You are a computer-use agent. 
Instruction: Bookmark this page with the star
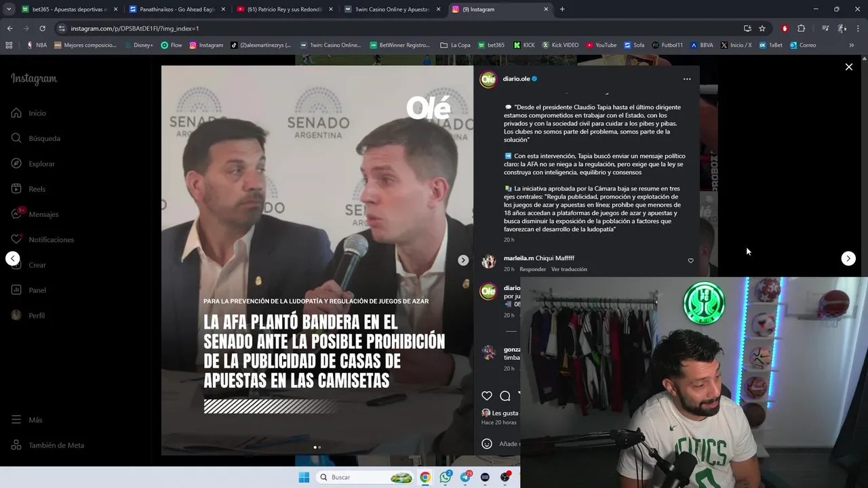762,28
